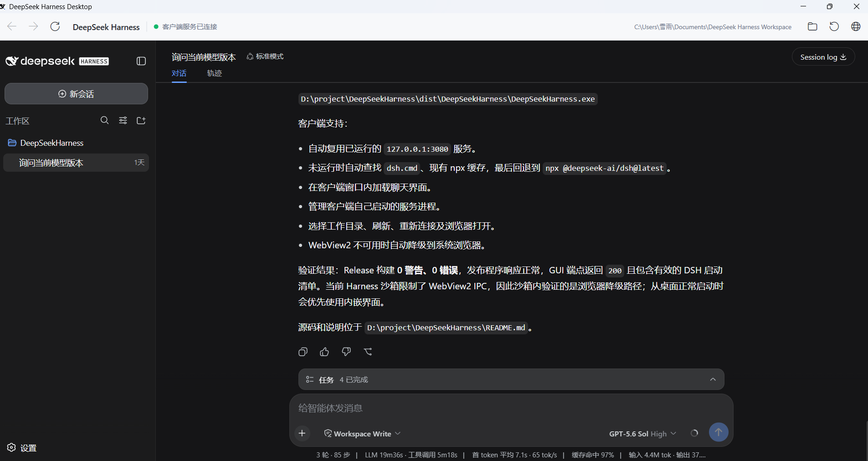The image size is (868, 461).
Task: Click the 询问当前模型版本 conversation title
Action: [x=204, y=57]
